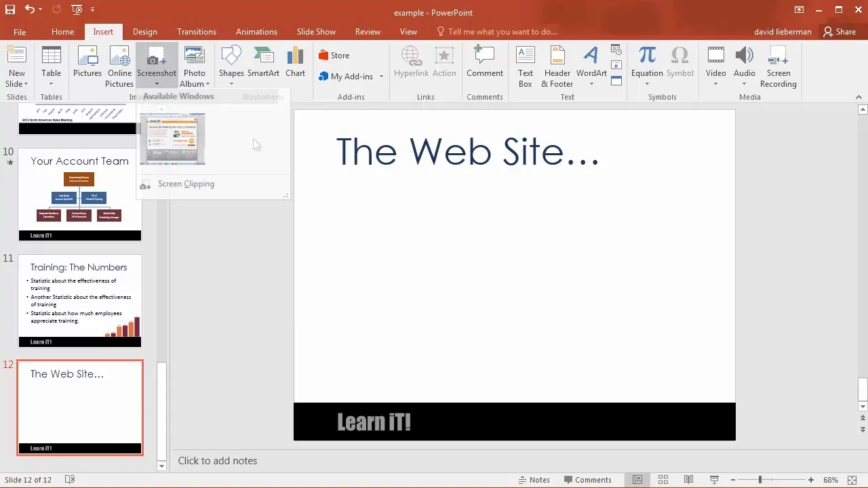
Task: Start a Screen Recording
Action: tap(778, 66)
